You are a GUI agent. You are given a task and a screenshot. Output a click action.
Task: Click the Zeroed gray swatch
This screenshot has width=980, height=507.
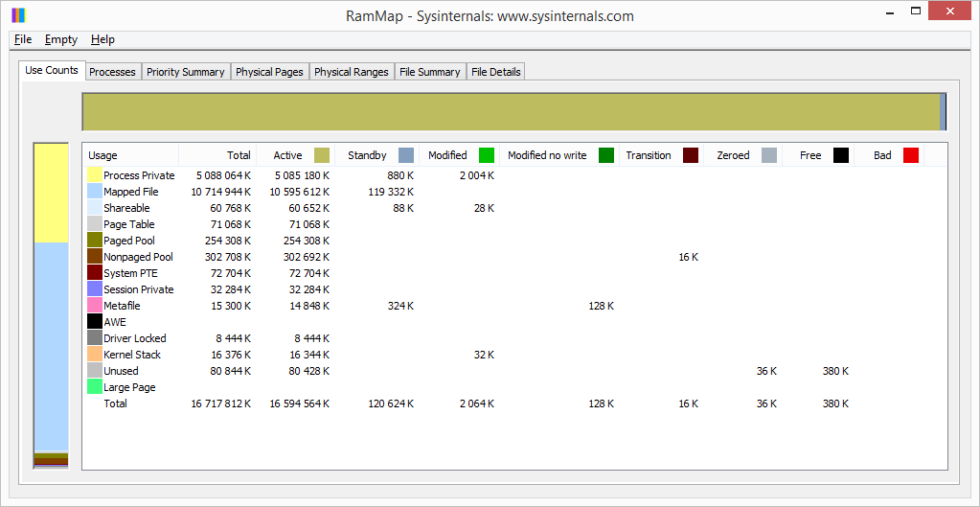(769, 155)
